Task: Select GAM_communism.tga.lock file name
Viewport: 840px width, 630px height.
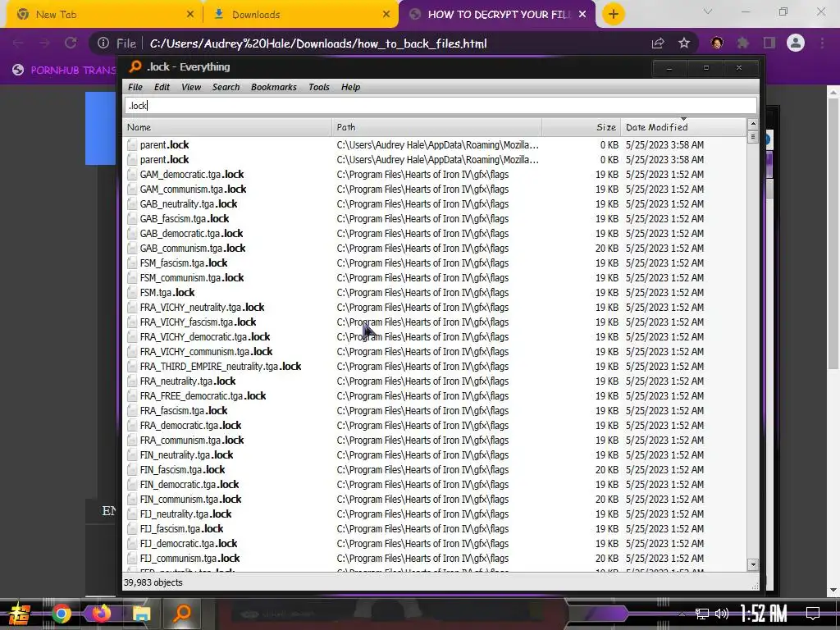Action: (x=193, y=189)
